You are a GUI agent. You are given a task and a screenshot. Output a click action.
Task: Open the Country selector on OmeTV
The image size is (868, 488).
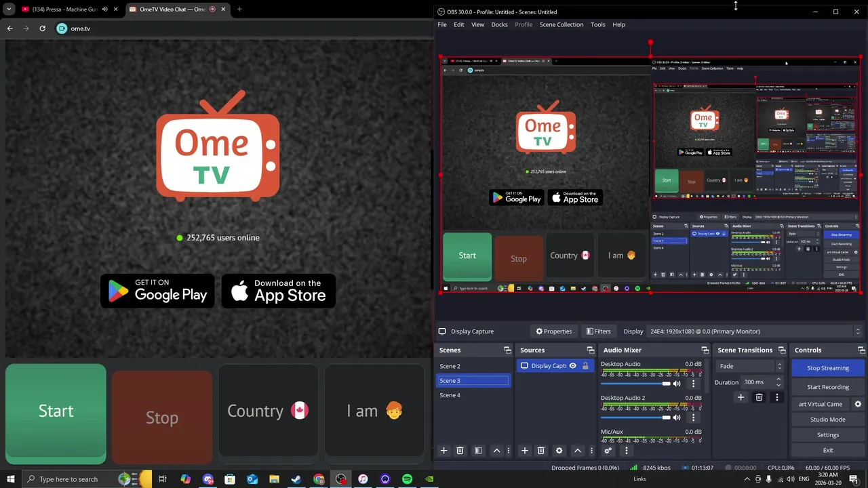pyautogui.click(x=268, y=411)
